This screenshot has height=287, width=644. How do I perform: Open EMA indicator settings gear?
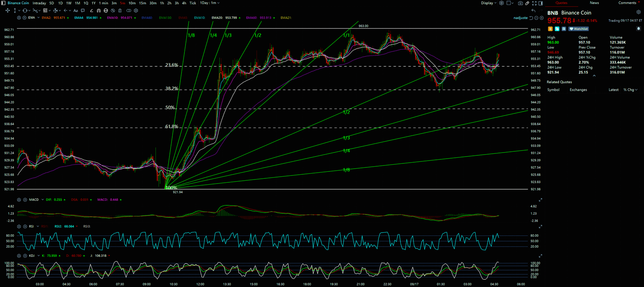pyautogui.click(x=19, y=18)
